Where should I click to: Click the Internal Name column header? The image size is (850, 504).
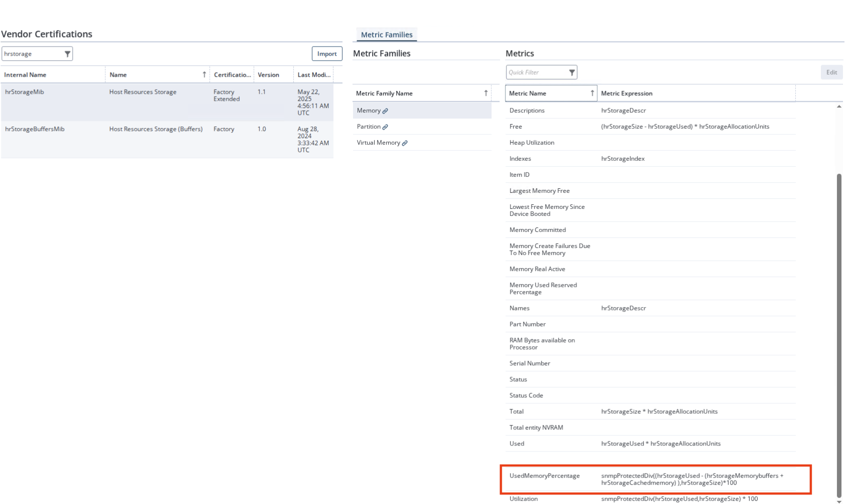coord(25,75)
